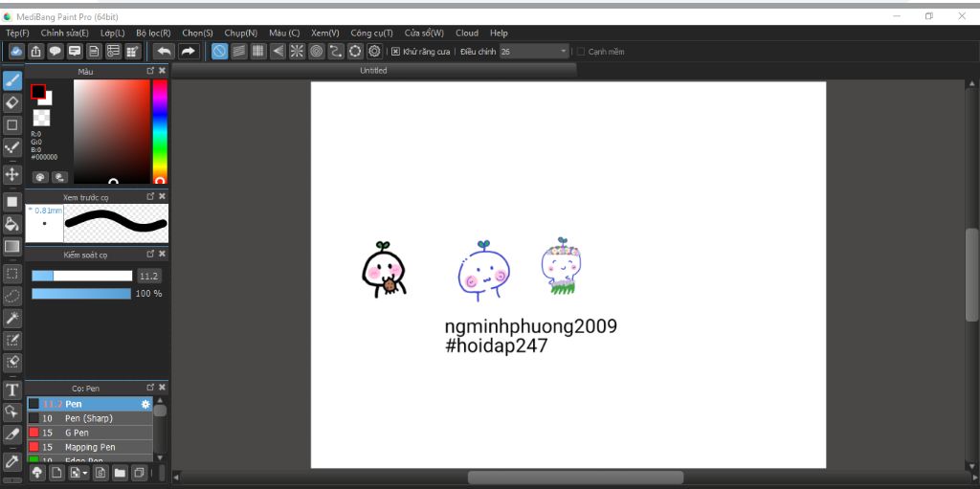This screenshot has width=980, height=489.
Task: Select the Shape brush rectangle tool
Action: point(11,125)
